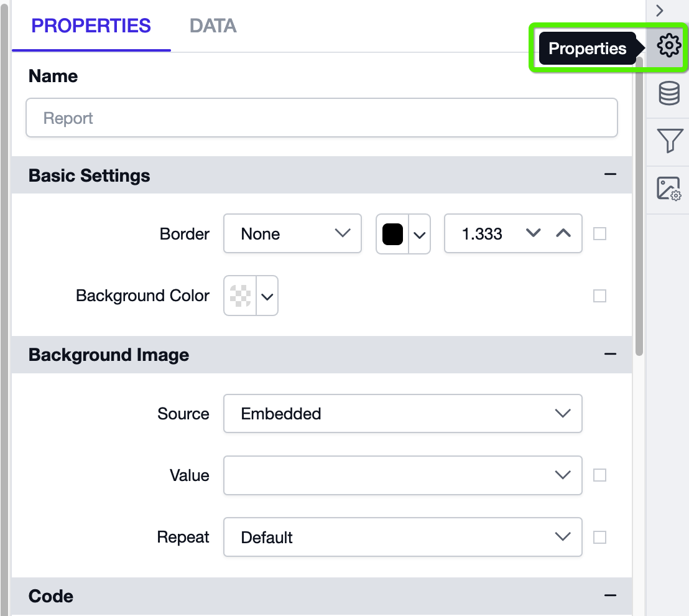689x616 pixels.
Task: Collapse the Code section
Action: pos(610,595)
